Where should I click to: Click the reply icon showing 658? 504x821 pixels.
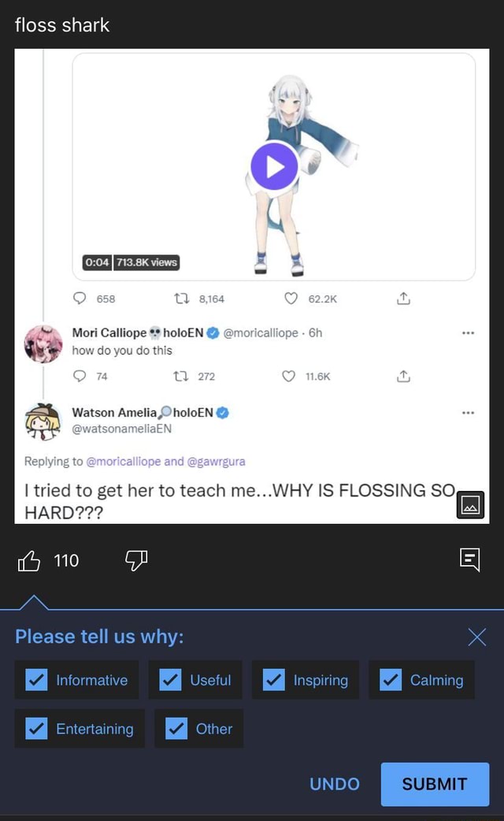point(80,299)
